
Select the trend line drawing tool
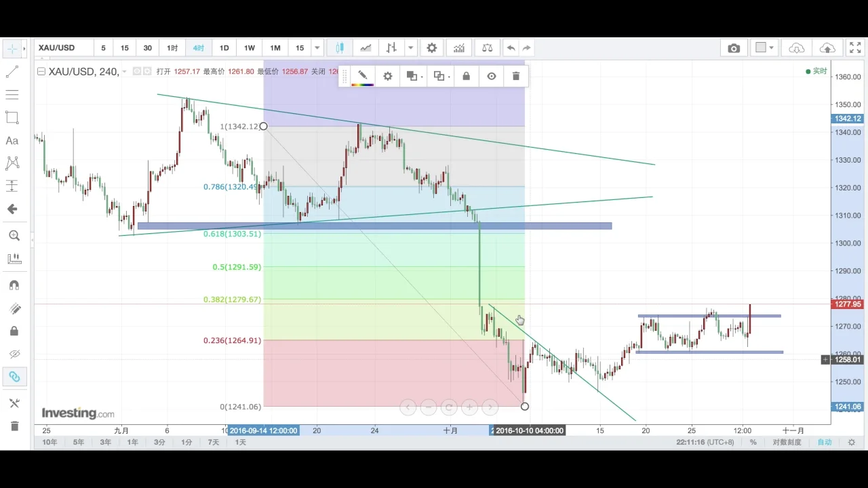[x=12, y=71]
